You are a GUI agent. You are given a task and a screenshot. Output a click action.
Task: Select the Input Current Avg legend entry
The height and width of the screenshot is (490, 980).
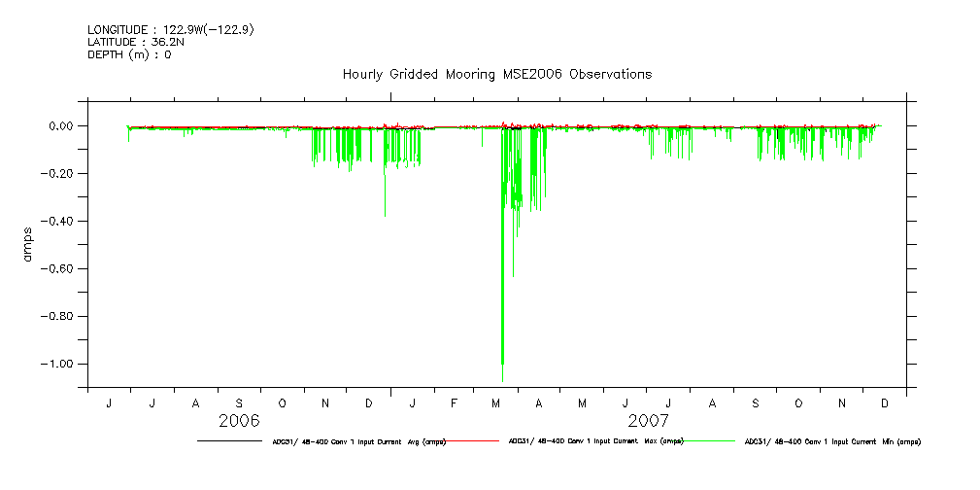(359, 441)
